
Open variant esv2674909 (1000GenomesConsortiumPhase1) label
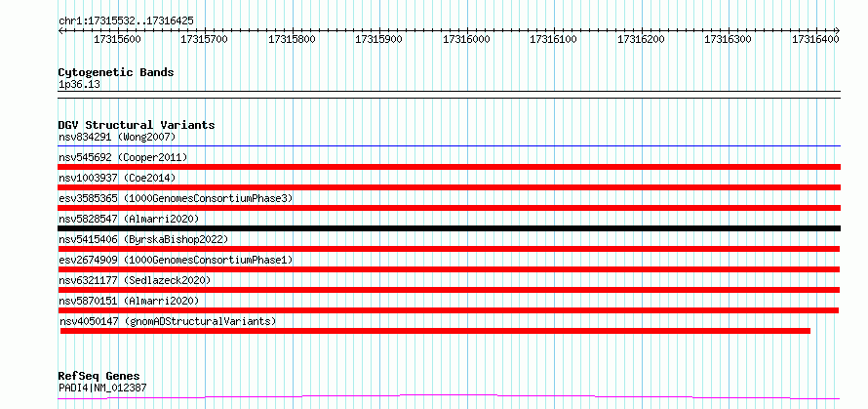pyautogui.click(x=176, y=260)
